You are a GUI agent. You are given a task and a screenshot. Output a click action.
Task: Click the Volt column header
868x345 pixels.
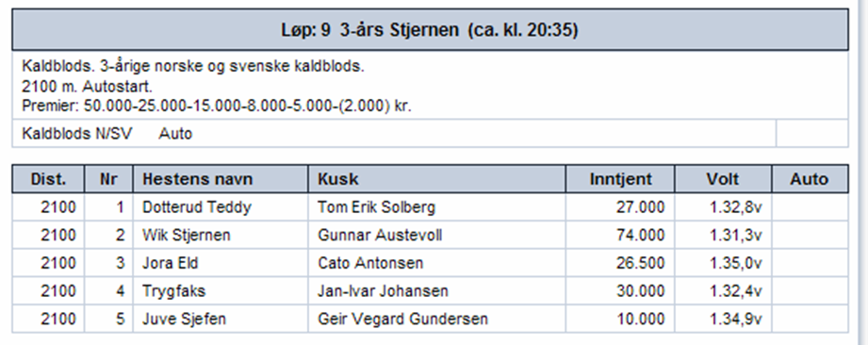(723, 179)
